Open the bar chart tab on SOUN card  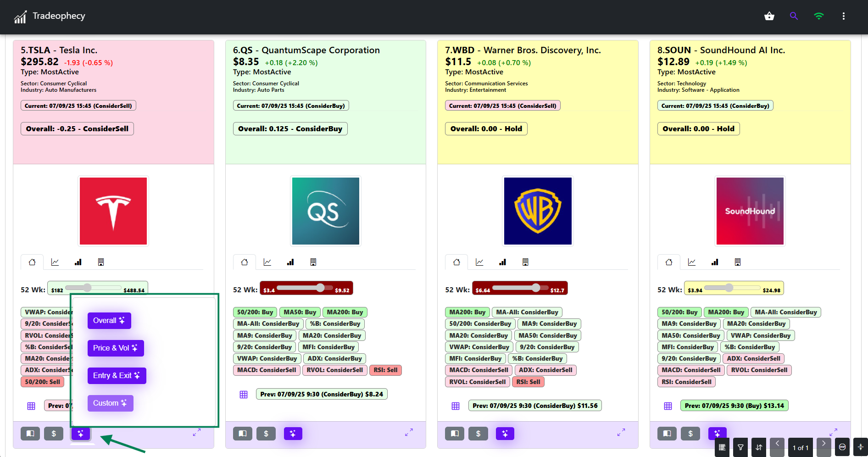[715, 262]
